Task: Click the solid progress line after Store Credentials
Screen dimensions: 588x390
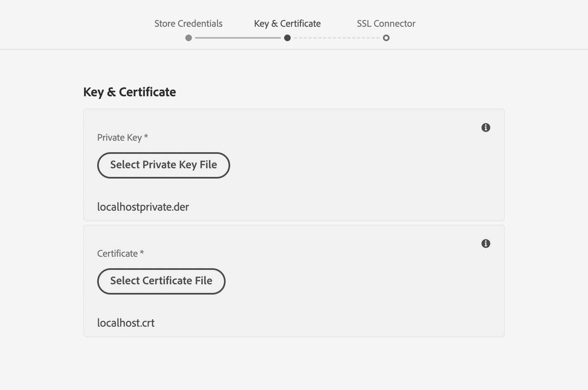Action: pos(238,38)
